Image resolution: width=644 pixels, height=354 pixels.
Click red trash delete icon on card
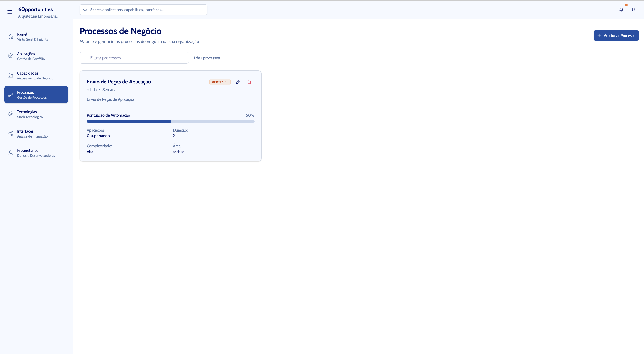point(249,82)
